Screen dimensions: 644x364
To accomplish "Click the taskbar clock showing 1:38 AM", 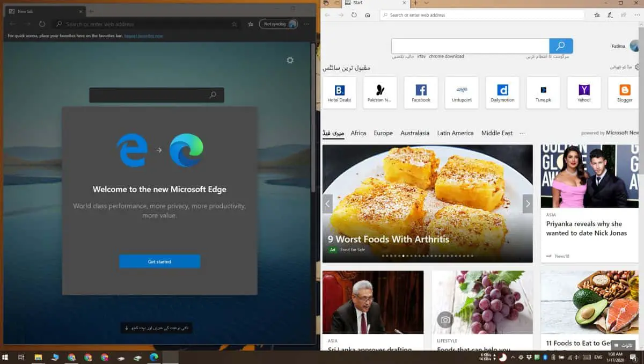I will point(616,358).
